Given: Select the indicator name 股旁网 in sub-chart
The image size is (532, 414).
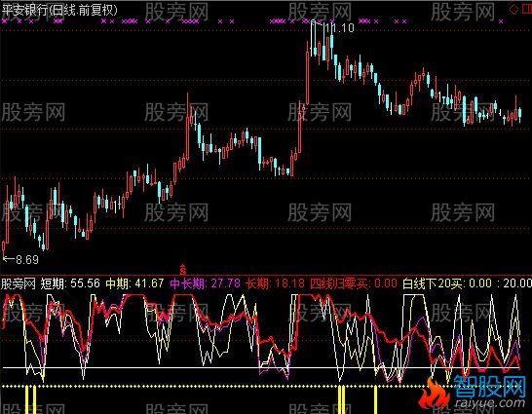Looking at the screenshot, I should coord(19,283).
